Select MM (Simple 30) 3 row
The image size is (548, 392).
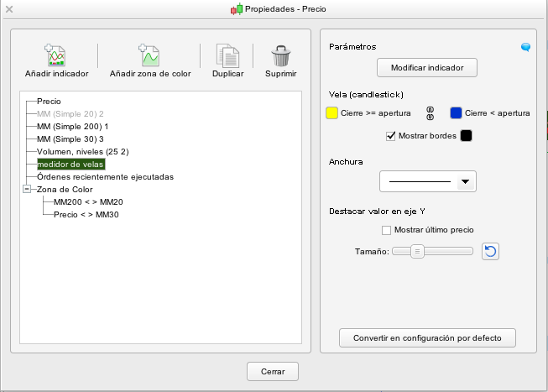tap(70, 139)
